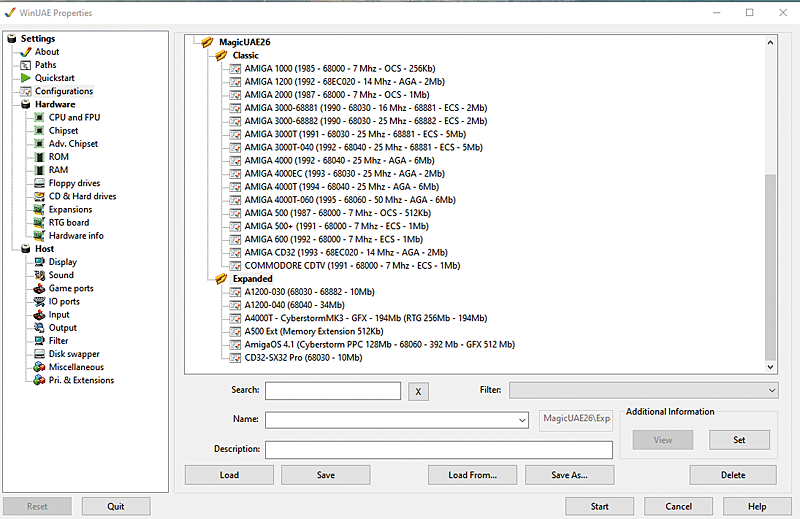Click the Load From... button
This screenshot has height=519, width=800.
coord(472,475)
